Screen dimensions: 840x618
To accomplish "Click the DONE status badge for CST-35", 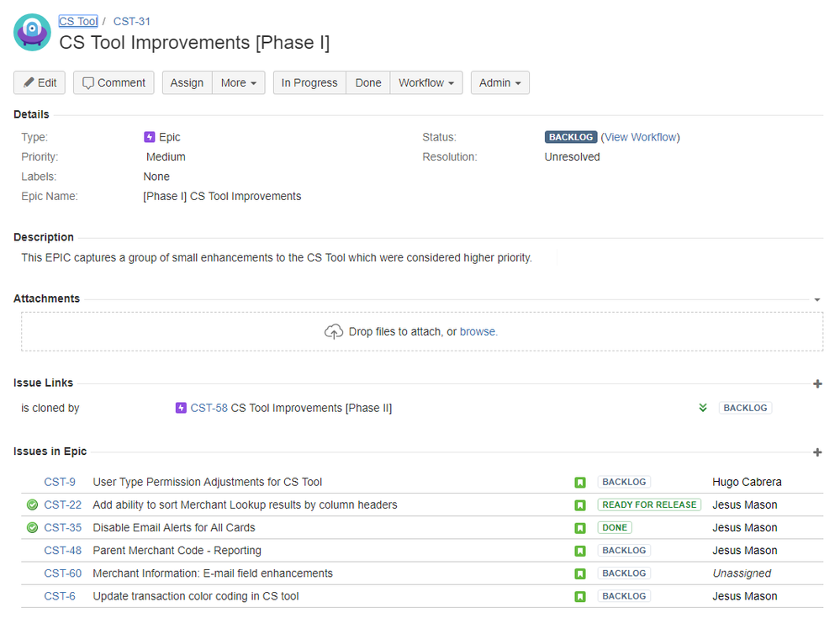I will click(x=615, y=527).
